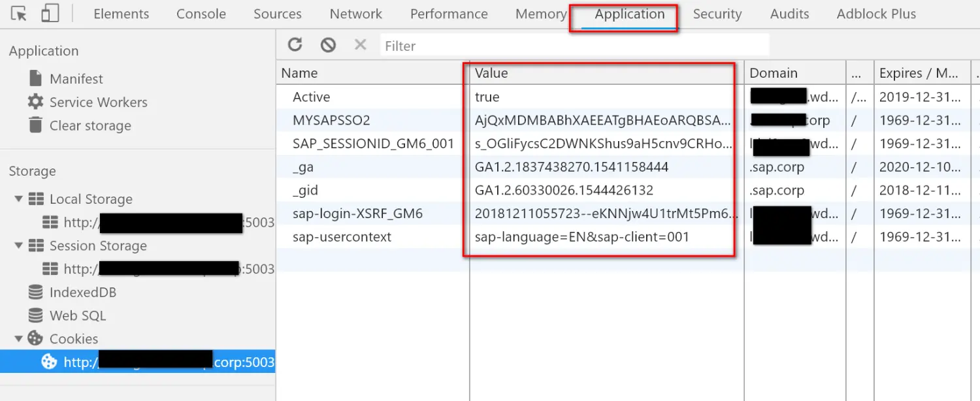The width and height of the screenshot is (980, 401).
Task: Click the 2019-12-31 expiry of Active
Action: click(x=920, y=97)
